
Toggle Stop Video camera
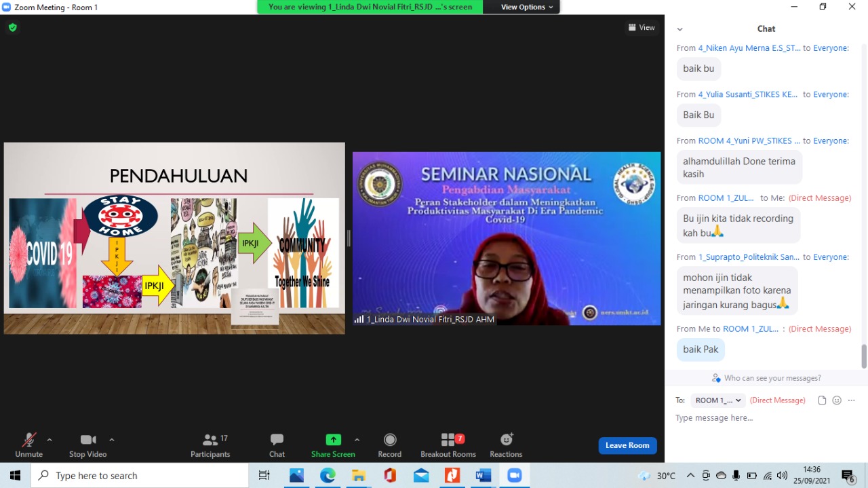click(x=87, y=445)
